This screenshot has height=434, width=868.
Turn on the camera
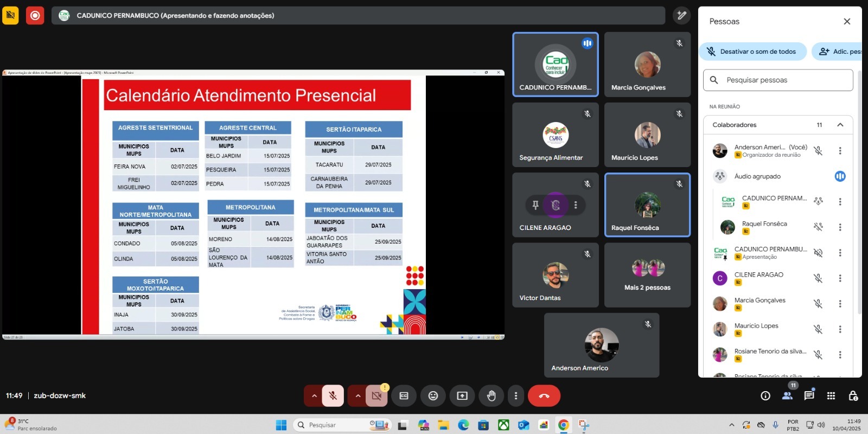pyautogui.click(x=376, y=396)
